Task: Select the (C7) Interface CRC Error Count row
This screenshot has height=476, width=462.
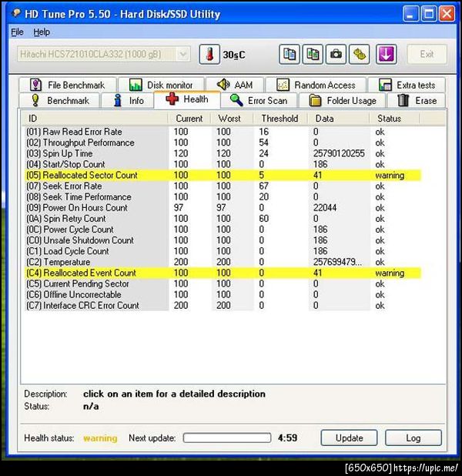Action: click(223, 305)
